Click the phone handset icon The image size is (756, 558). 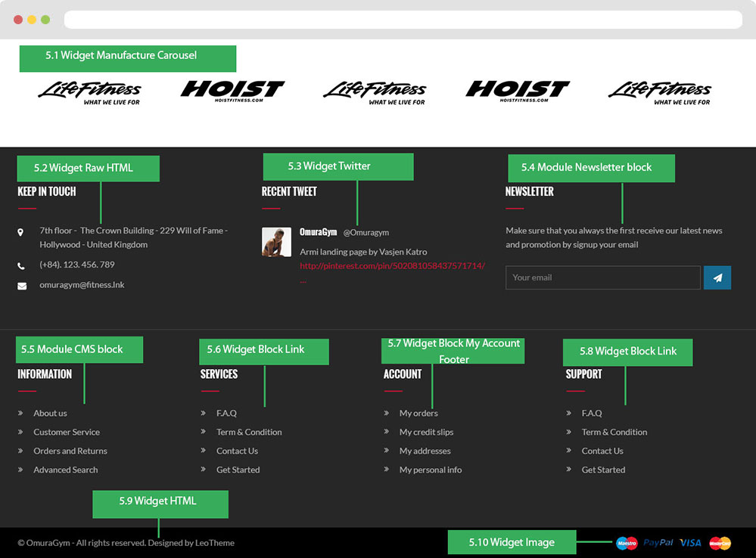21,266
